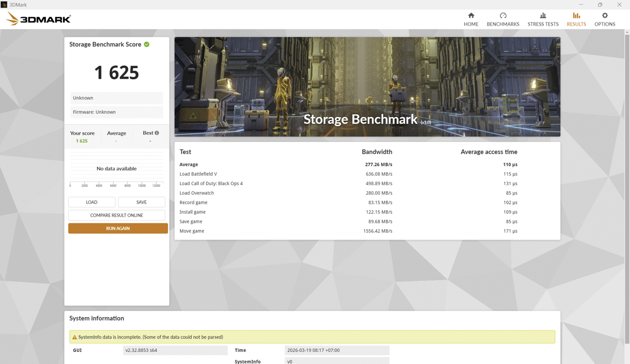Click the green verified checkmark beside Storage Benchmark Score

[x=148, y=45]
